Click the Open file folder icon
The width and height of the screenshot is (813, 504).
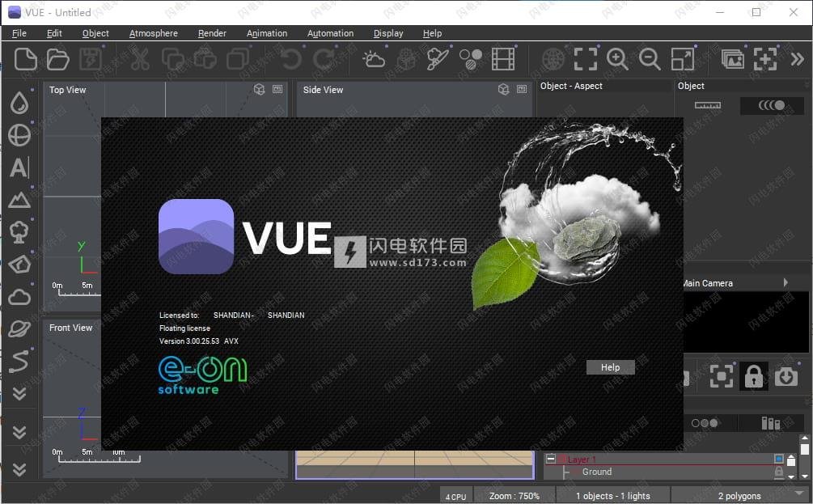pos(57,59)
